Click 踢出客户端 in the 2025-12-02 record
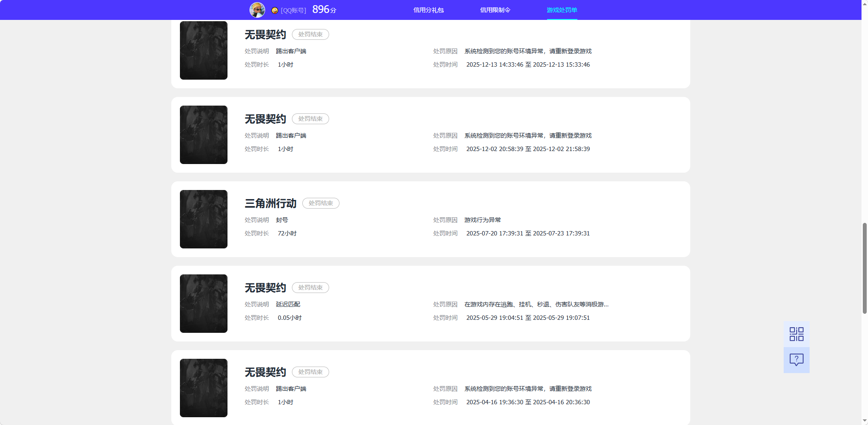 (291, 135)
